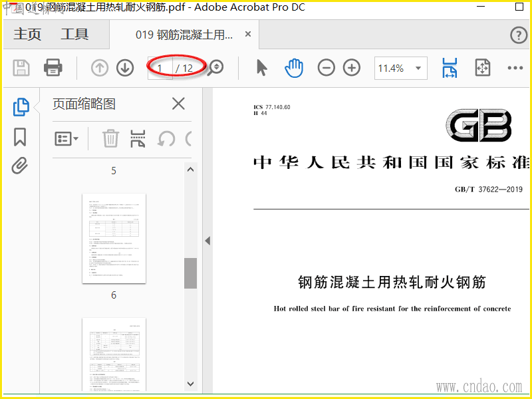Open thumbnail options dropdown menu

point(66,139)
